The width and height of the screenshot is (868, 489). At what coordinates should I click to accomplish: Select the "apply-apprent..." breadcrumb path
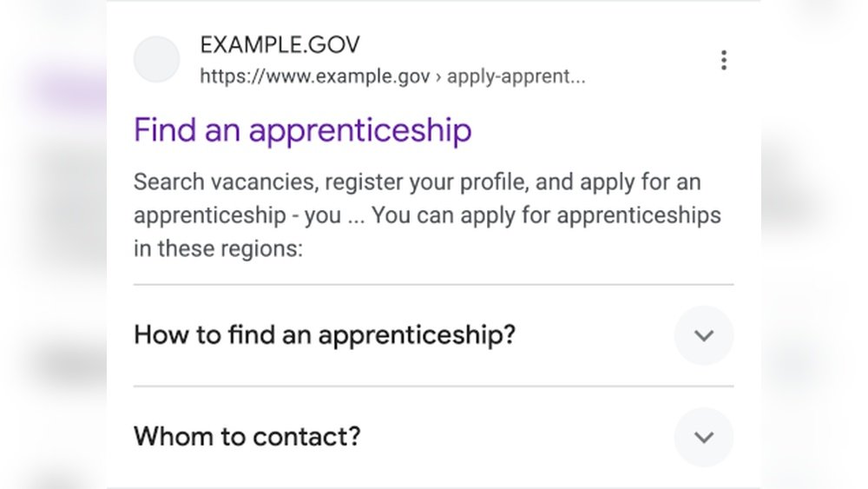click(516, 76)
